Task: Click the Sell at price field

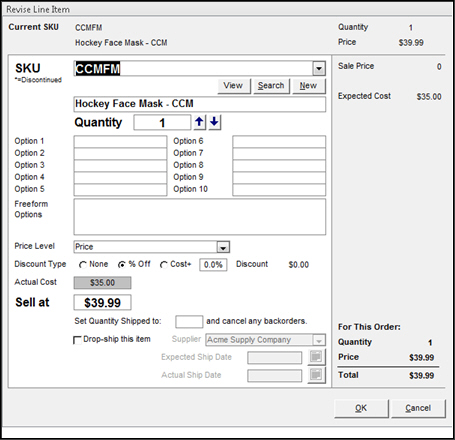Action: [102, 303]
